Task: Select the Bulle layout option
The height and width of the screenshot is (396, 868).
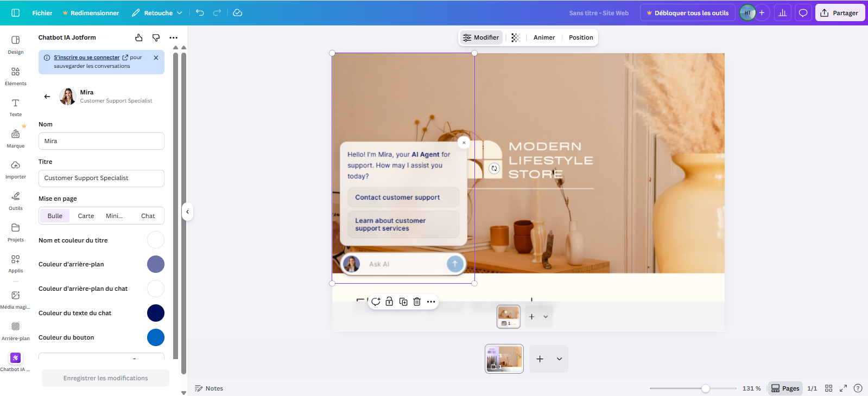Action: [x=55, y=216]
